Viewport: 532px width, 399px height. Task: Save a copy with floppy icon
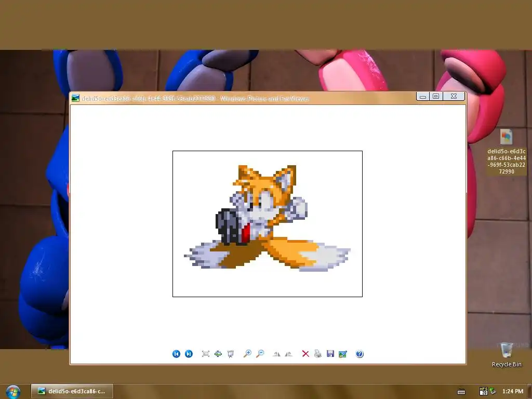[330, 354]
